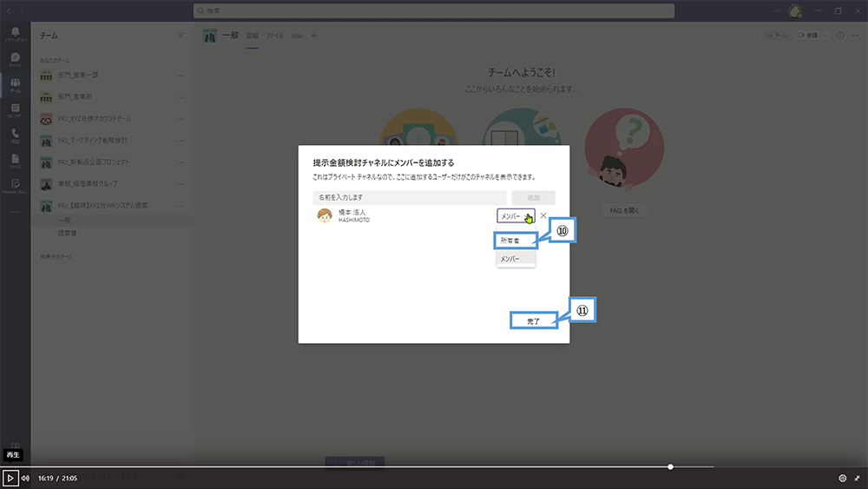868x489 pixels.
Task: Click the 会議 meet button
Action: (x=807, y=36)
